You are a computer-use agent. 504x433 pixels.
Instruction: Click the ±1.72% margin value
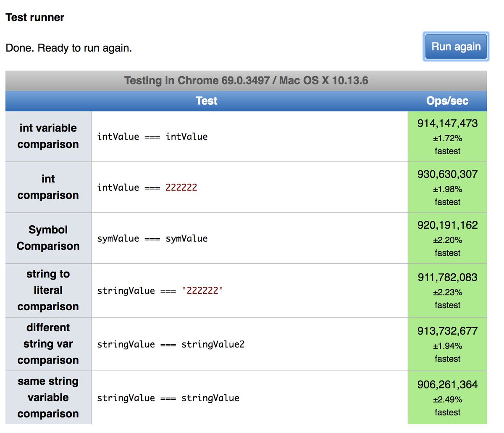[447, 138]
